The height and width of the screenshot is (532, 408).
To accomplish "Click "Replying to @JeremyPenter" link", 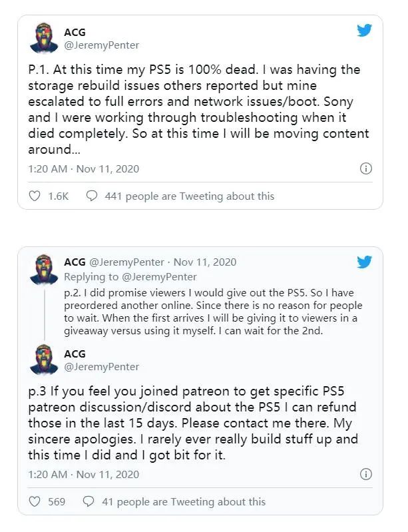I will coord(133,276).
